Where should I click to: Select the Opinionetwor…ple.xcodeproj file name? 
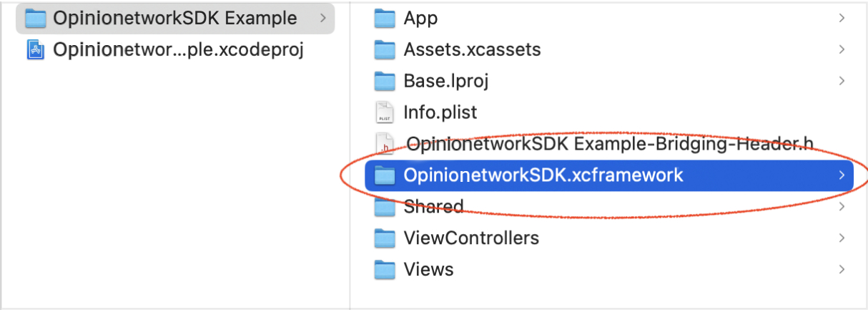pyautogui.click(x=179, y=50)
